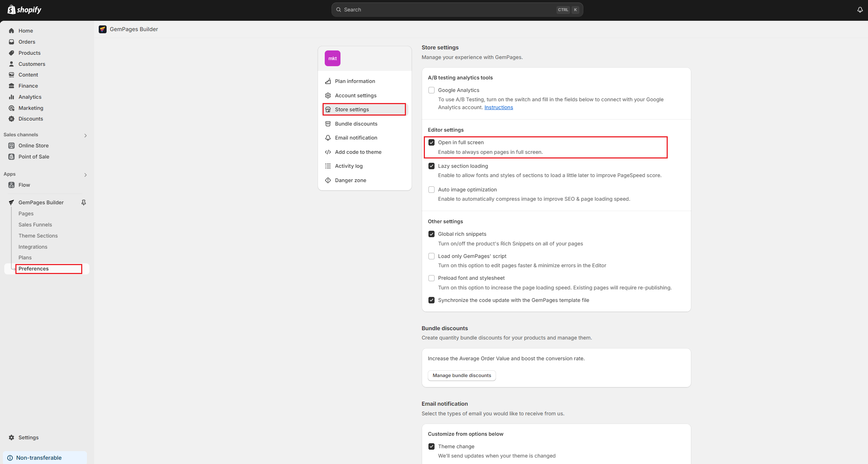The image size is (868, 464).
Task: Go to Activity log section
Action: 348,166
